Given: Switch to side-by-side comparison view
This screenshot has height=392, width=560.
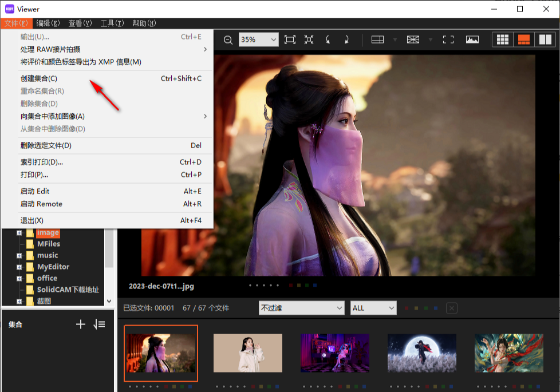Looking at the screenshot, I should click(545, 39).
